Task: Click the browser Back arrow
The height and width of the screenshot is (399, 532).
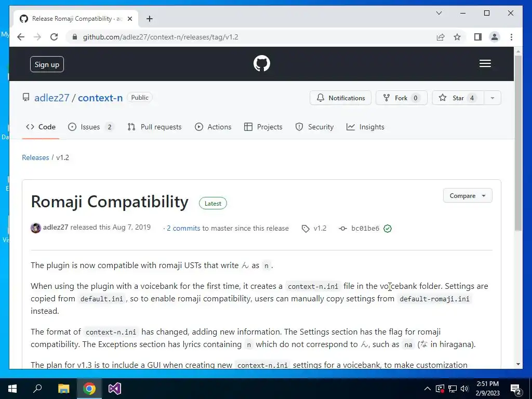Action: pyautogui.click(x=21, y=37)
